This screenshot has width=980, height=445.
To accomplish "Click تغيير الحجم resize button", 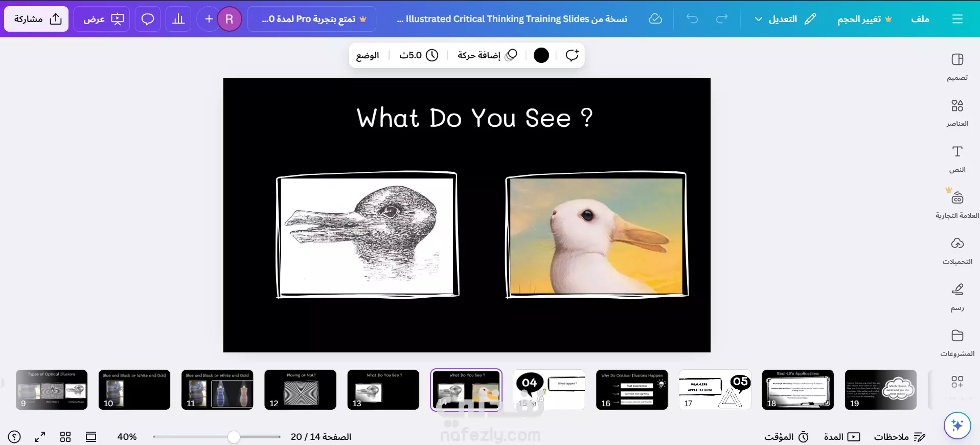I will [864, 19].
